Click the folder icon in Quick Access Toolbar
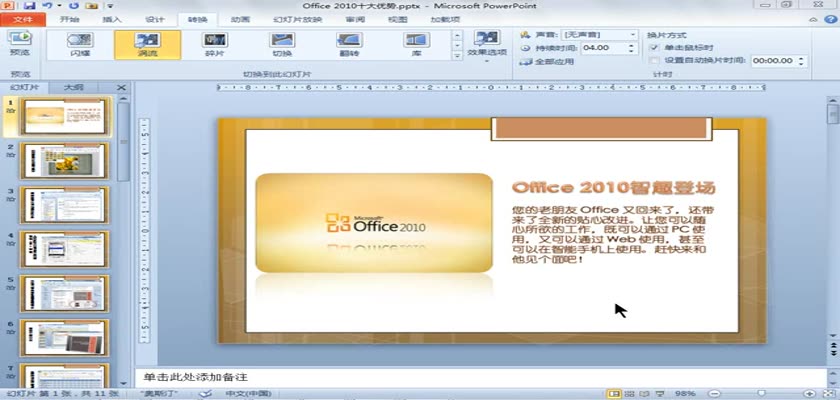840x400 pixels. click(x=92, y=5)
